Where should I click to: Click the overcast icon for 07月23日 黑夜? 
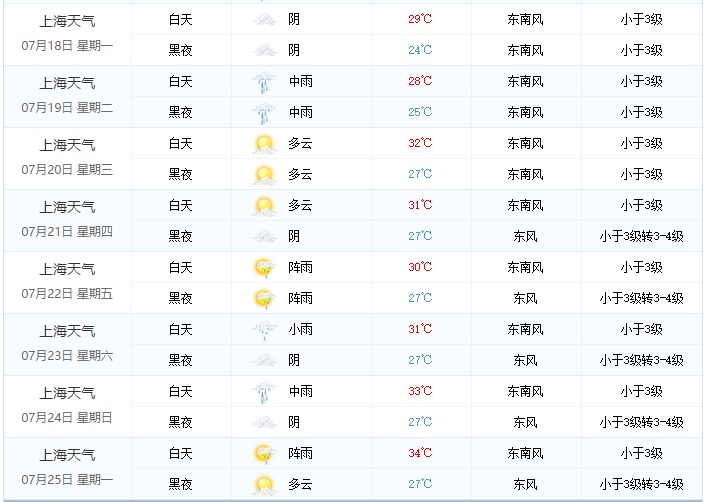264,360
